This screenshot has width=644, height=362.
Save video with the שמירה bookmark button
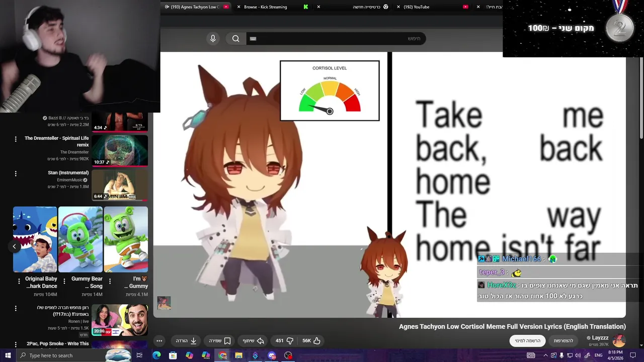[219, 341]
